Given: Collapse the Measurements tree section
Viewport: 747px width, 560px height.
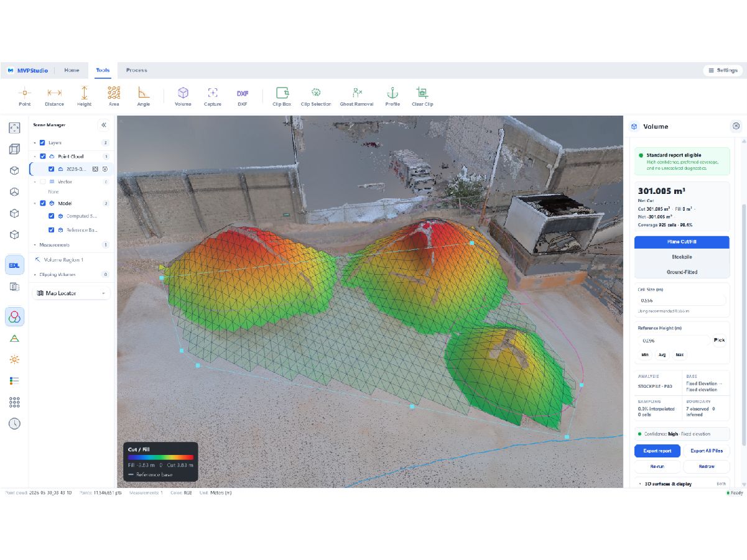Looking at the screenshot, I should click(x=35, y=245).
